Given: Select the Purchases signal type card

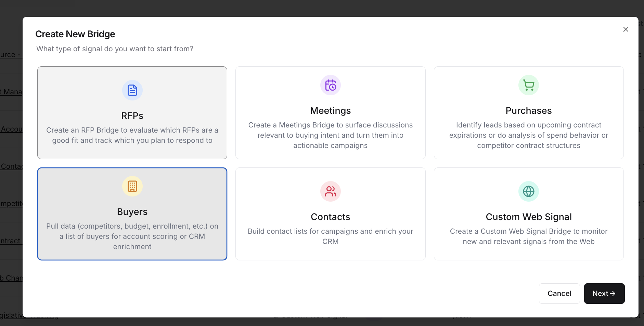Looking at the screenshot, I should pyautogui.click(x=528, y=113).
